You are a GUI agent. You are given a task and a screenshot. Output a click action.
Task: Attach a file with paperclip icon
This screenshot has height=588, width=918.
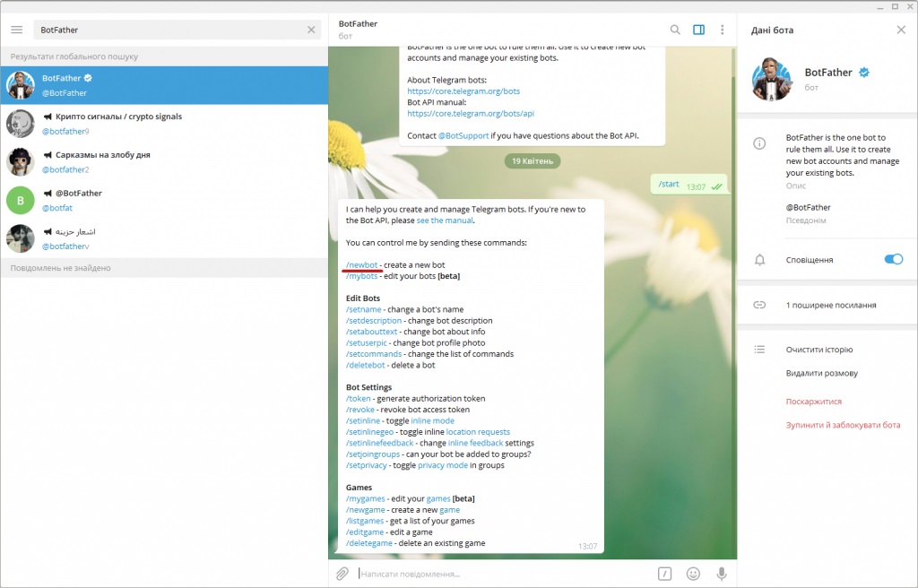tap(342, 574)
